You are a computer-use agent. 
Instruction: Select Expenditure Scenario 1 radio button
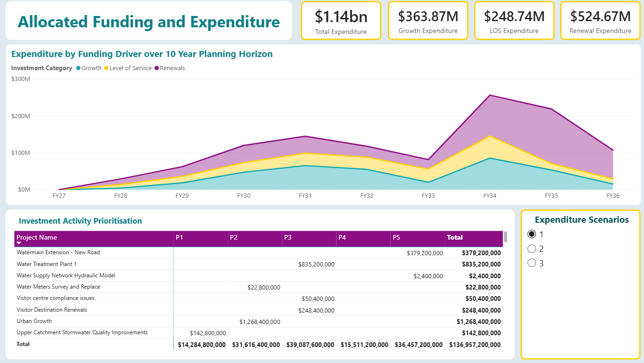click(x=532, y=234)
